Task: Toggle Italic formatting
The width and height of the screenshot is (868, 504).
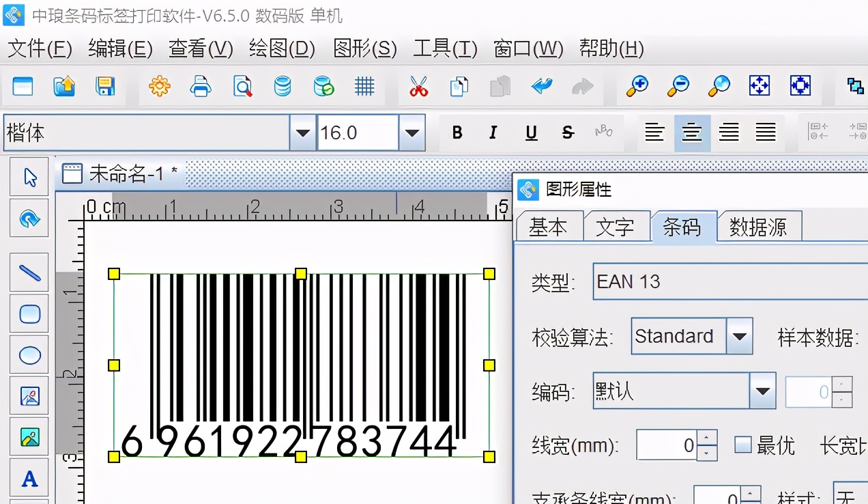Action: 493,132
